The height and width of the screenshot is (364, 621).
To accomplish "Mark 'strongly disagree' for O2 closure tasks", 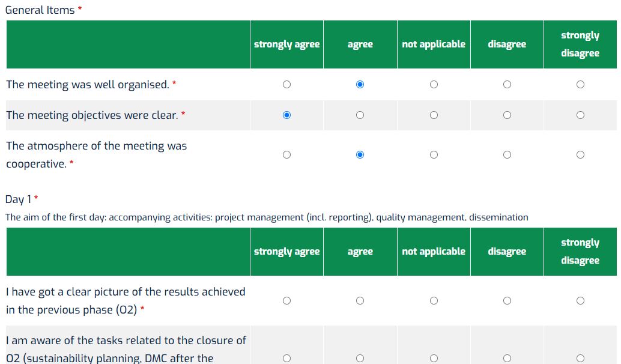I will point(580,359).
